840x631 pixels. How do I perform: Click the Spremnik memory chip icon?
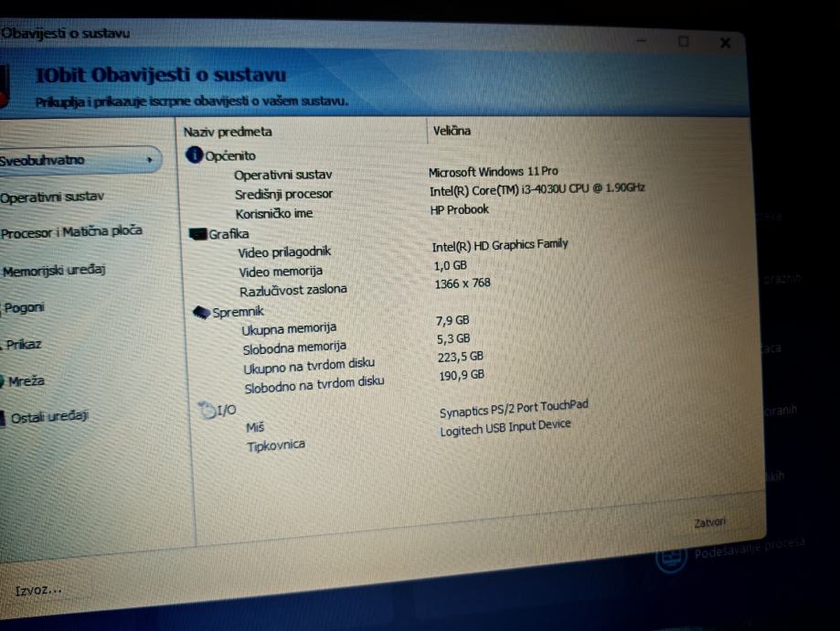point(201,312)
